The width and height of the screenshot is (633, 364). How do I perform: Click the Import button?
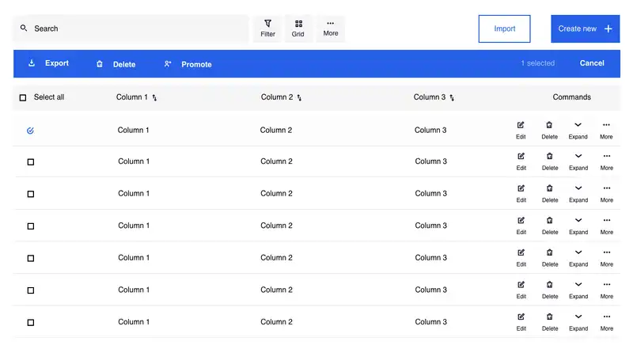(504, 28)
